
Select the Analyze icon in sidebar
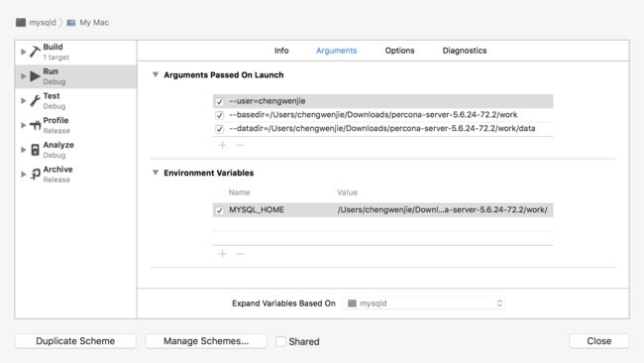(36, 150)
